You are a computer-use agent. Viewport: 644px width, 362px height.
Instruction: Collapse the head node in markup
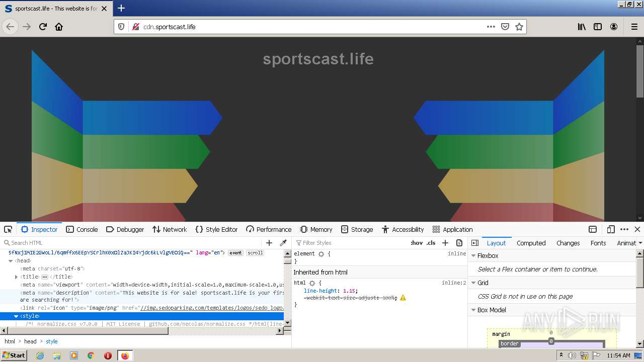[x=11, y=261]
